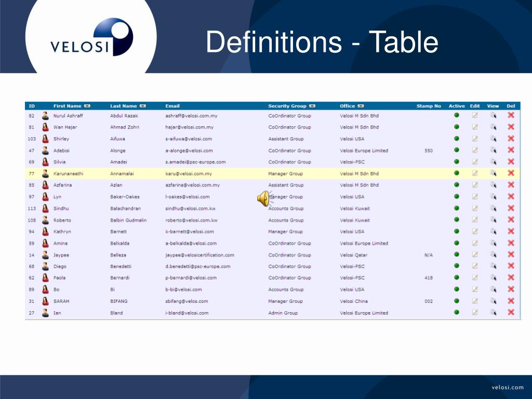Select the Velosi China office cell
Image resolution: width=532 pixels, height=399 pixels.
pos(353,301)
